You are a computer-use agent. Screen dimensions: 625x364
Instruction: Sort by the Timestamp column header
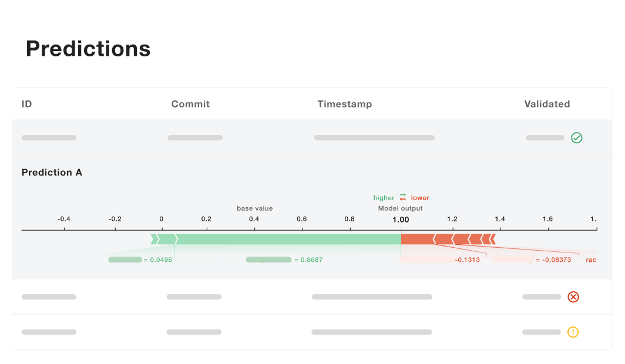345,104
